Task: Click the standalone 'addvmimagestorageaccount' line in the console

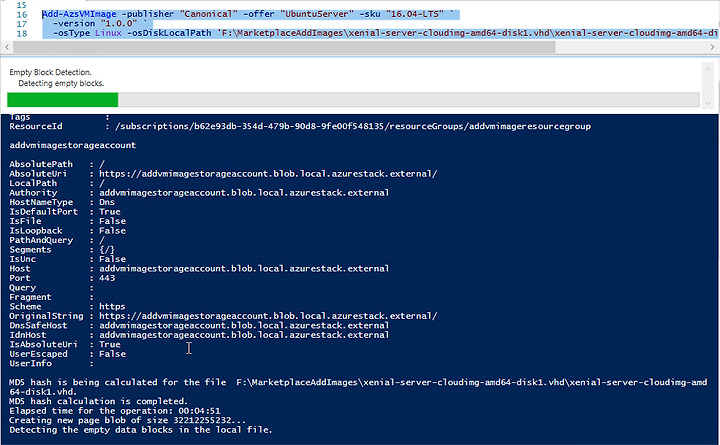Action: point(73,145)
